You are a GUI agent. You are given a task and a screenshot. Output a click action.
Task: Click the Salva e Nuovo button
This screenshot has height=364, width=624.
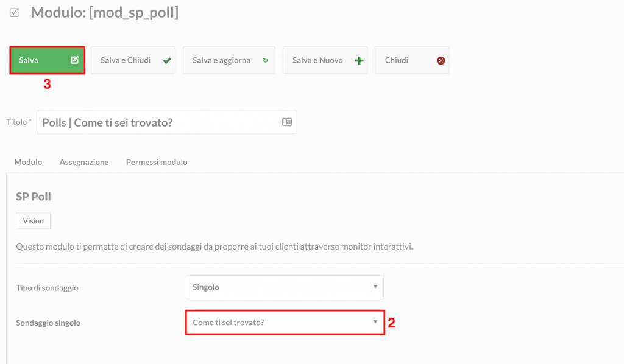(x=325, y=60)
